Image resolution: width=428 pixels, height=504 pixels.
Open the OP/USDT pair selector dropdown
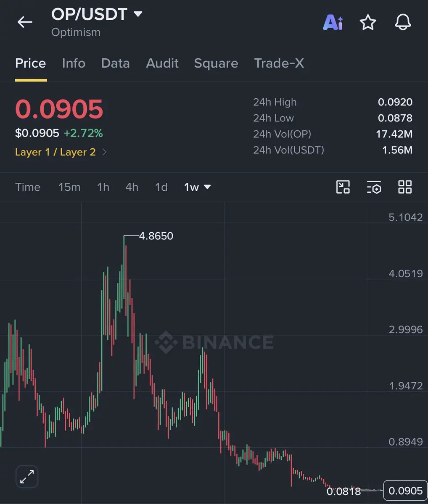click(x=97, y=14)
